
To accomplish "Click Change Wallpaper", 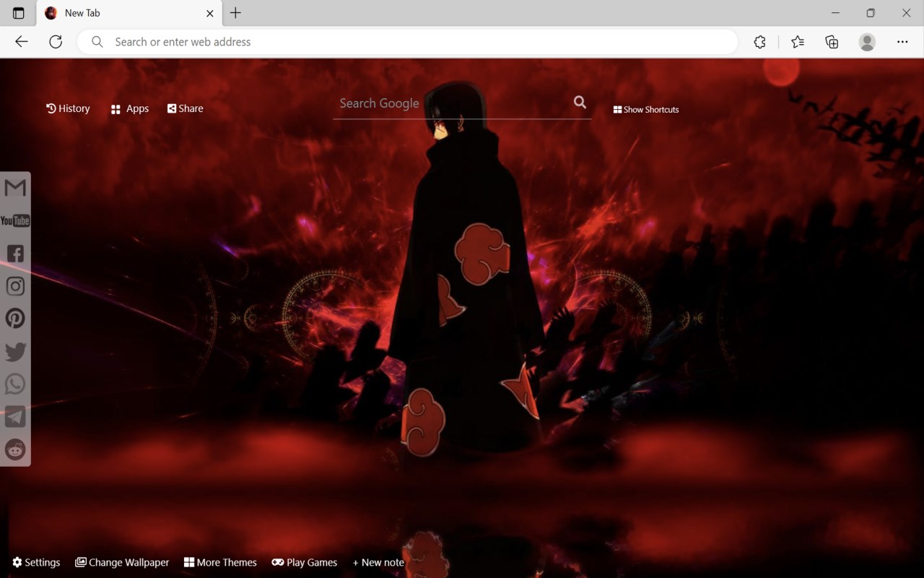I will [122, 562].
